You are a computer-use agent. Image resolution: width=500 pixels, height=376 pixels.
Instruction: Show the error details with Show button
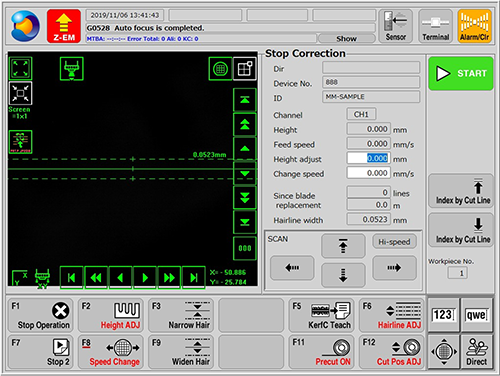(x=346, y=39)
